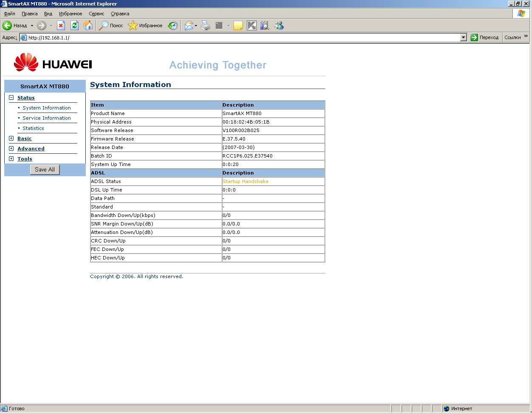This screenshot has width=532, height=414.
Task: Open the Справка menu
Action: (x=120, y=14)
